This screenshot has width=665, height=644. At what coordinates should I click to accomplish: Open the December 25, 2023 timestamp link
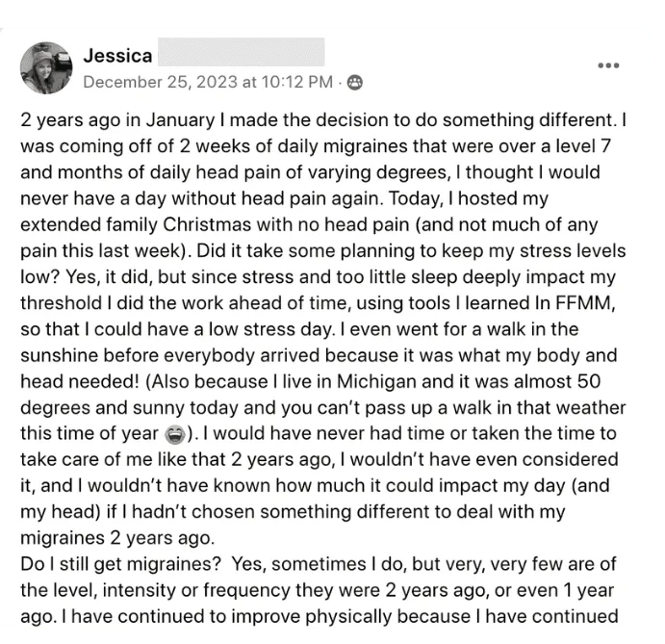tap(209, 82)
